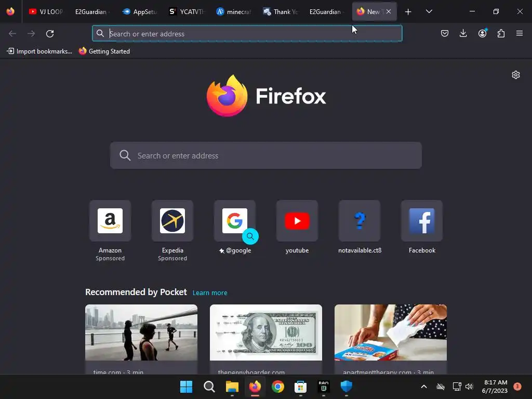Focus the URL bar at the top

(x=247, y=33)
